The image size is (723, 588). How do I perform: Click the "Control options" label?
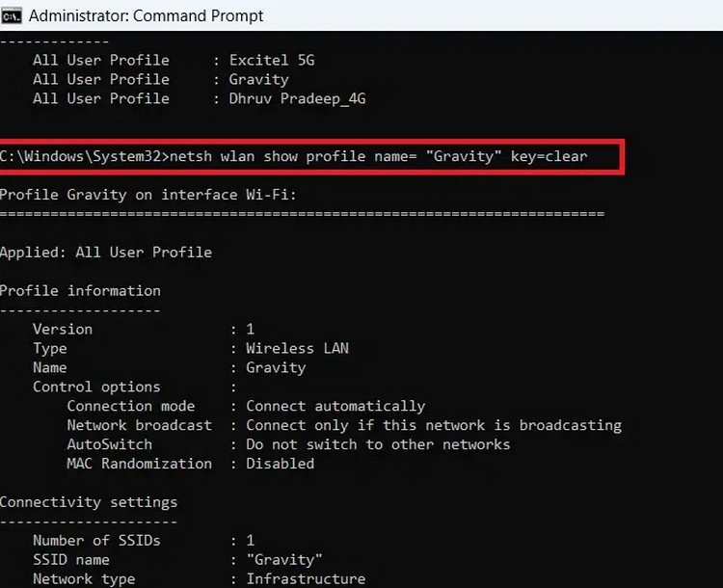click(96, 387)
